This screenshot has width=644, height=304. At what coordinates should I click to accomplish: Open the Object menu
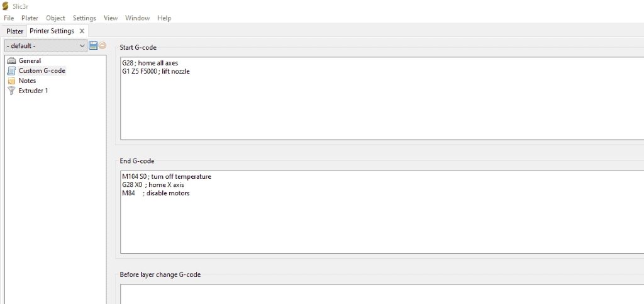coord(55,18)
